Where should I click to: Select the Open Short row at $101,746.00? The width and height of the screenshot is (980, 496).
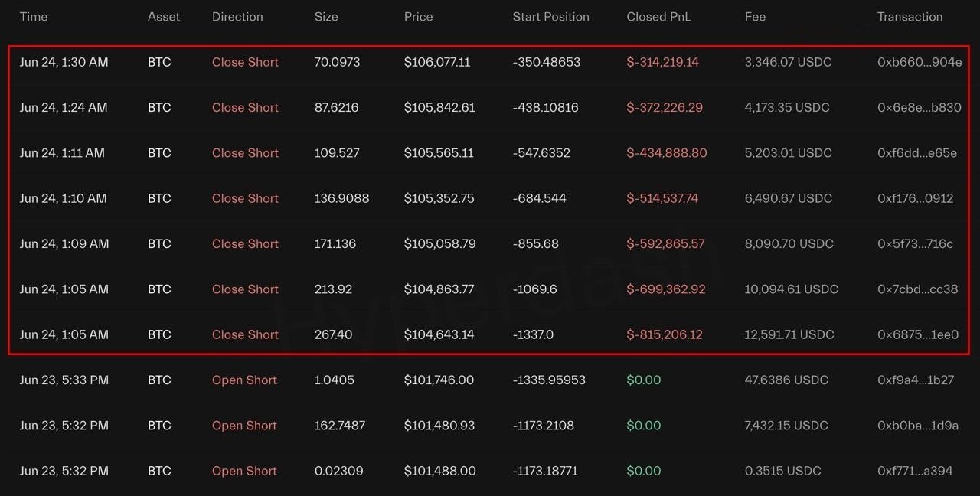490,380
